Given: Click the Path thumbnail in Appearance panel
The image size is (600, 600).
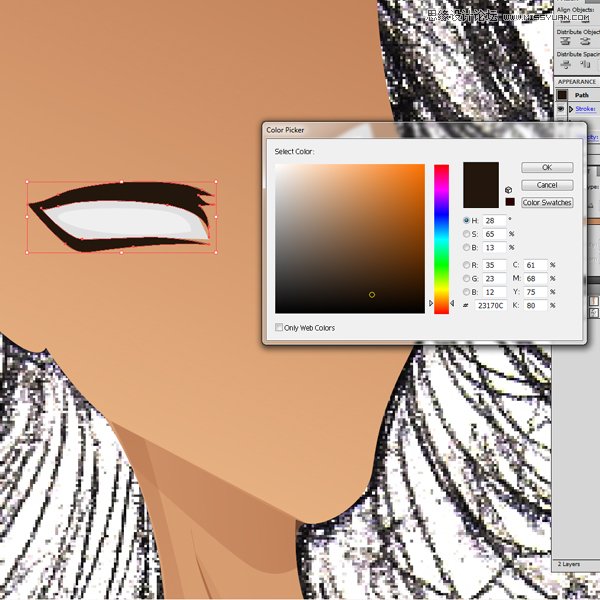Looking at the screenshot, I should [562, 96].
